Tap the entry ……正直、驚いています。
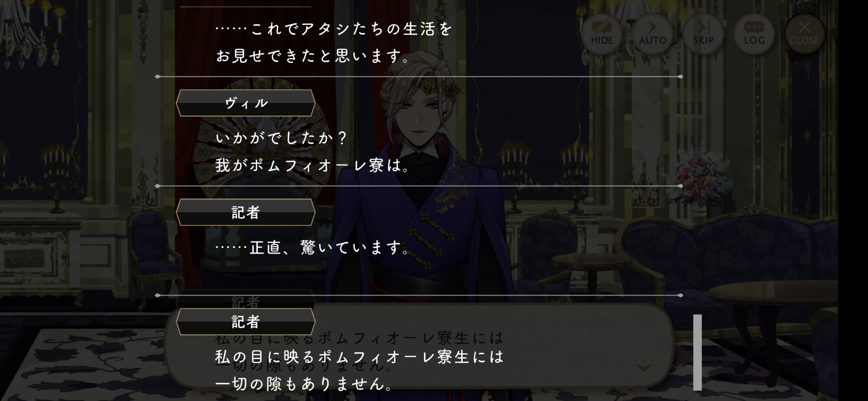This screenshot has height=401, width=868. coord(313,248)
